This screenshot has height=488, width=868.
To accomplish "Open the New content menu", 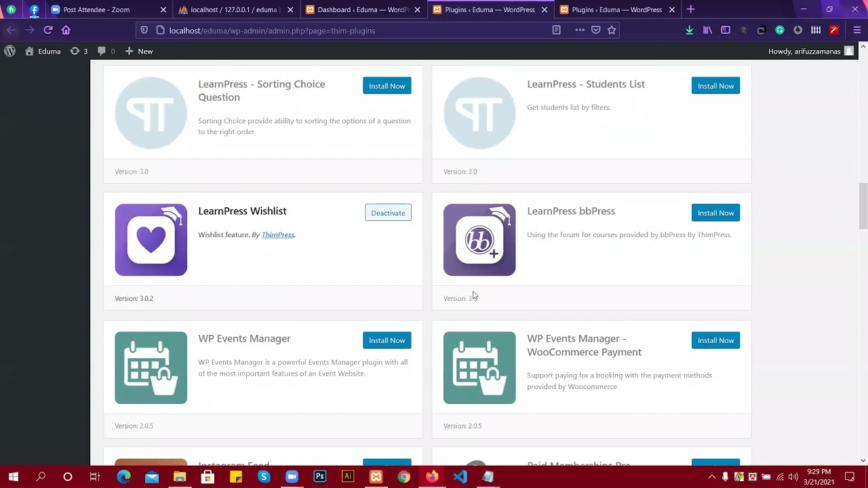I will pos(139,51).
